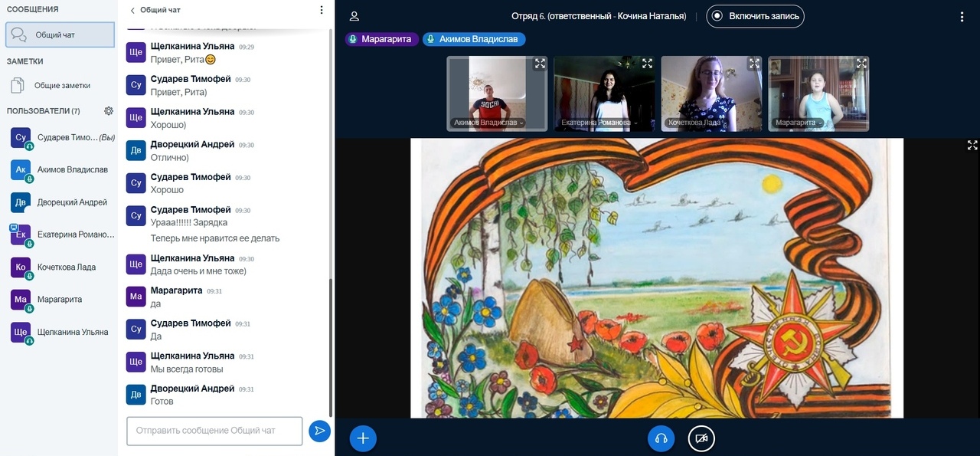980x456 pixels.
Task: Select Екатерина Романова video thumbnail
Action: (604, 93)
